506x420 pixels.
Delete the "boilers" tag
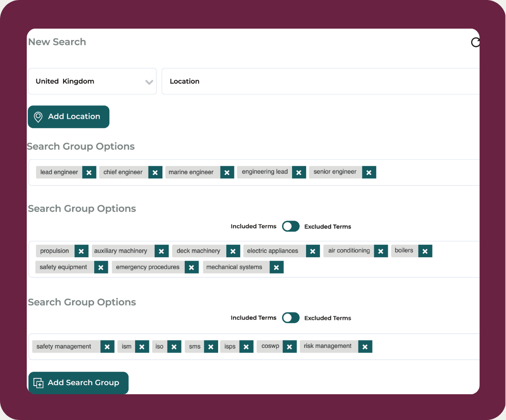[424, 251]
